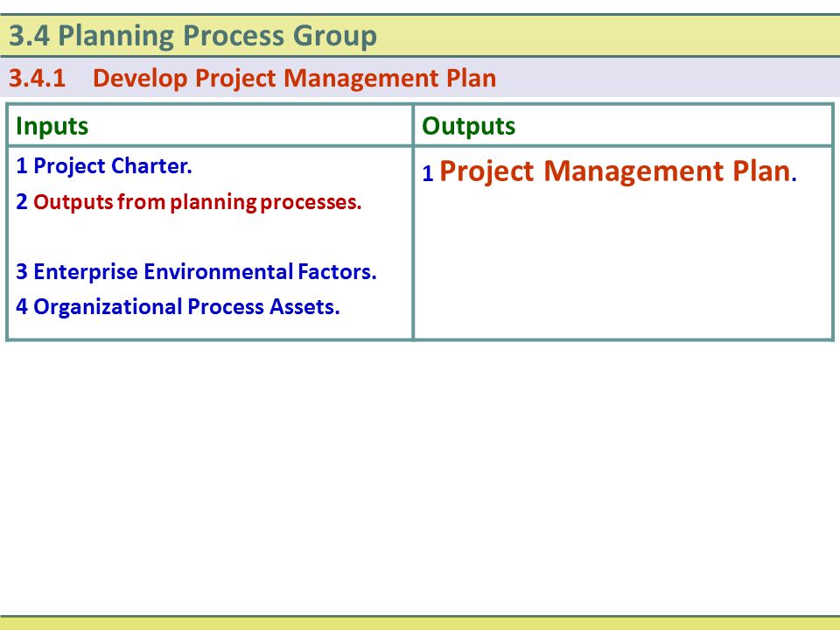Click the yellow footer bar
The image size is (840, 630).
tap(420, 624)
